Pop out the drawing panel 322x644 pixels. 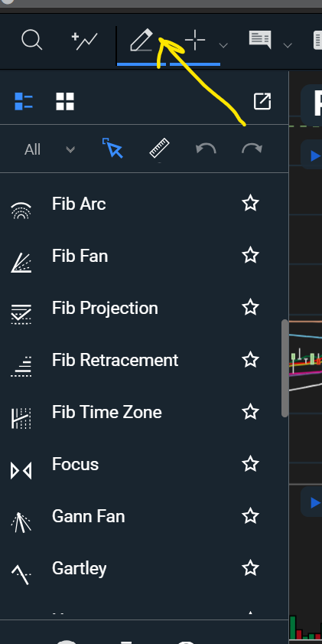[x=262, y=101]
